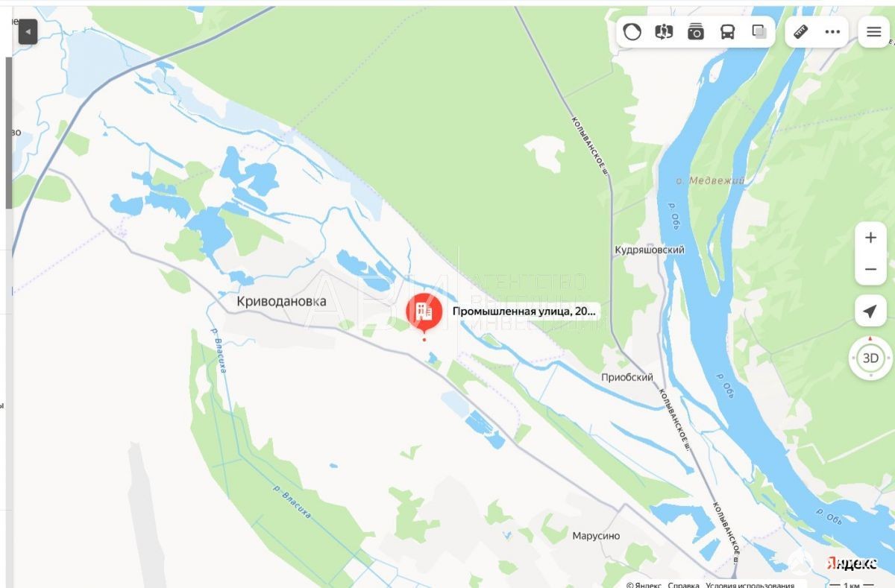Zoom in with the plus button

[870, 238]
